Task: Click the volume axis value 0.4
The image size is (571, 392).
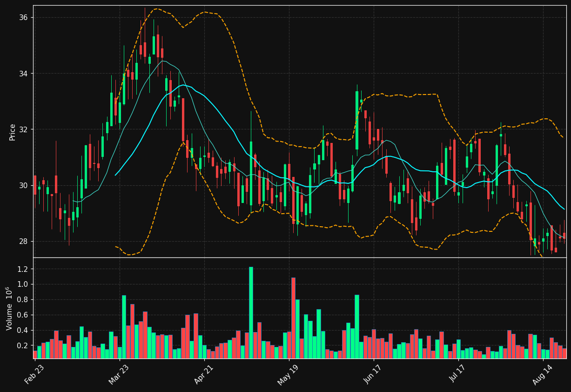Action: 23,331
